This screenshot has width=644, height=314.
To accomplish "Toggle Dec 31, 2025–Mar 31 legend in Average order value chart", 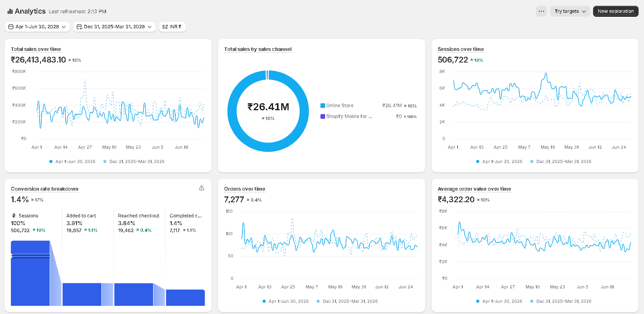I will (x=560, y=301).
